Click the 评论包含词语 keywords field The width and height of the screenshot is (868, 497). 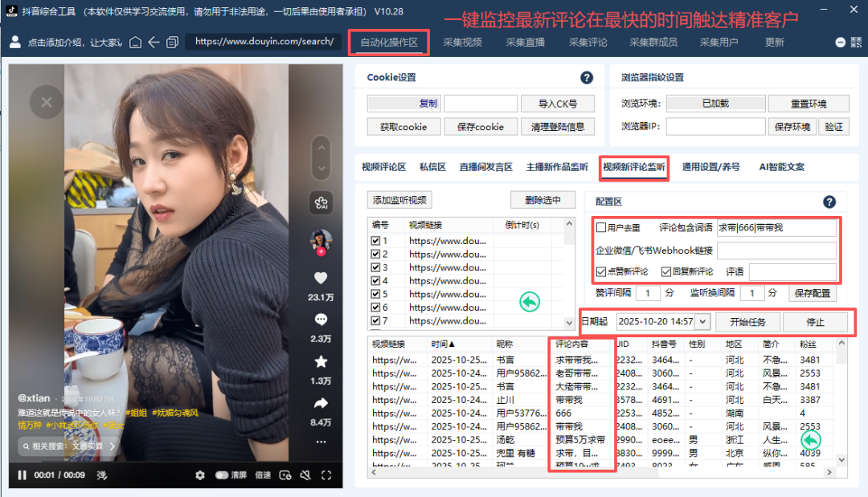(x=776, y=228)
